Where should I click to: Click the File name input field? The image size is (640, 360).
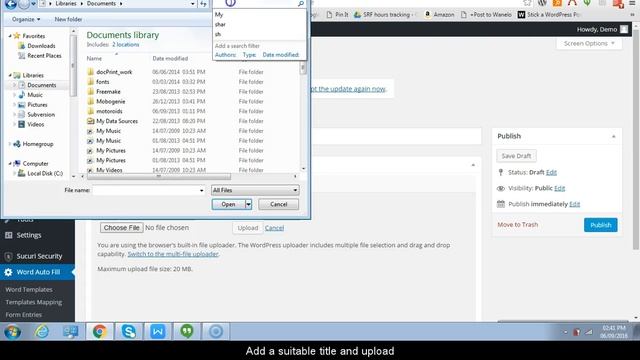145,191
